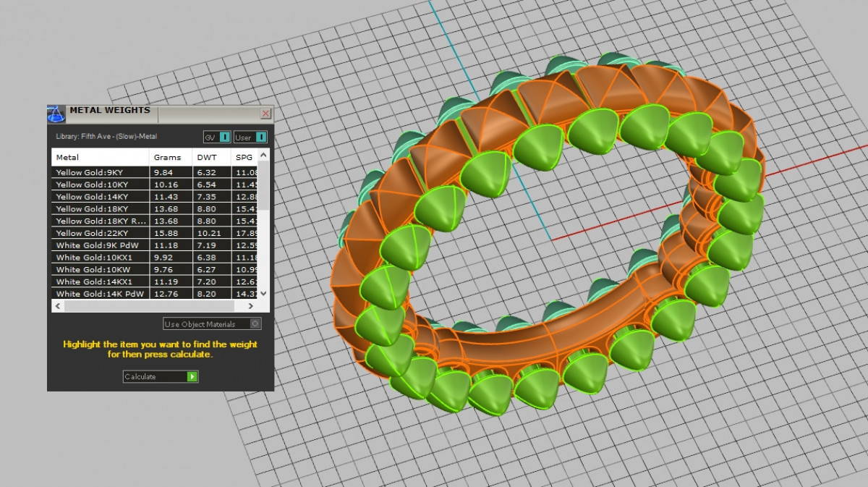Click the SPG column header

244,157
